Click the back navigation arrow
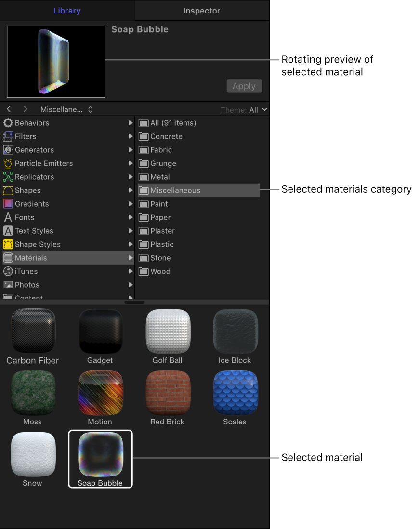This screenshot has width=420, height=529. click(8, 109)
